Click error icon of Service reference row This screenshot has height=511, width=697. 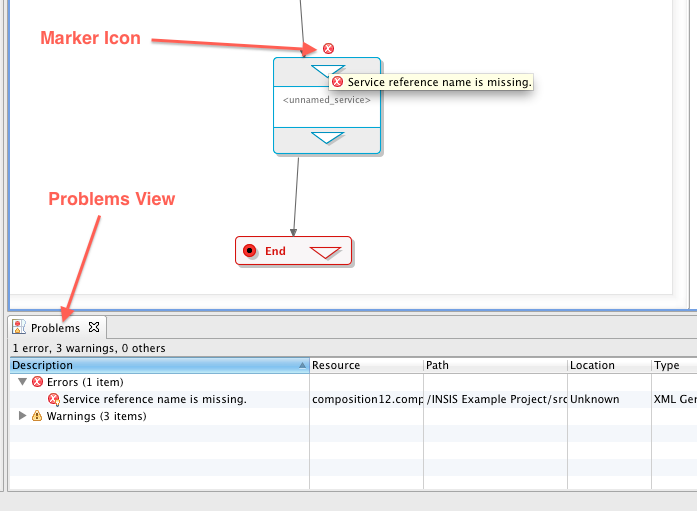pyautogui.click(x=54, y=399)
